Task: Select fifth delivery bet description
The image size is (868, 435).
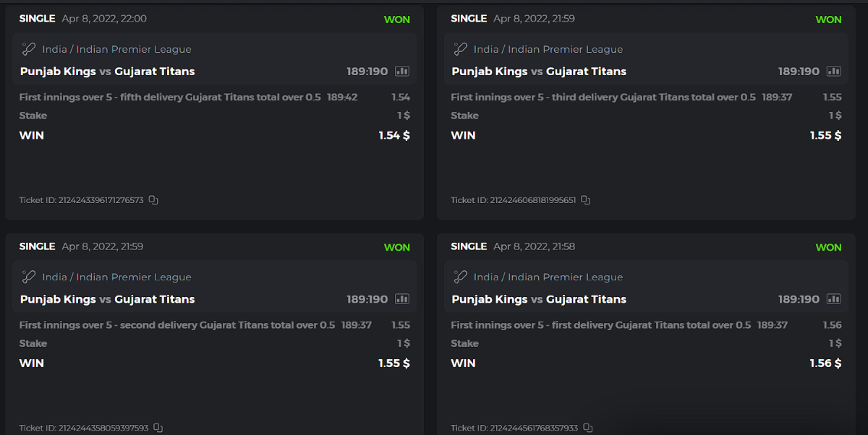Action: 170,97
